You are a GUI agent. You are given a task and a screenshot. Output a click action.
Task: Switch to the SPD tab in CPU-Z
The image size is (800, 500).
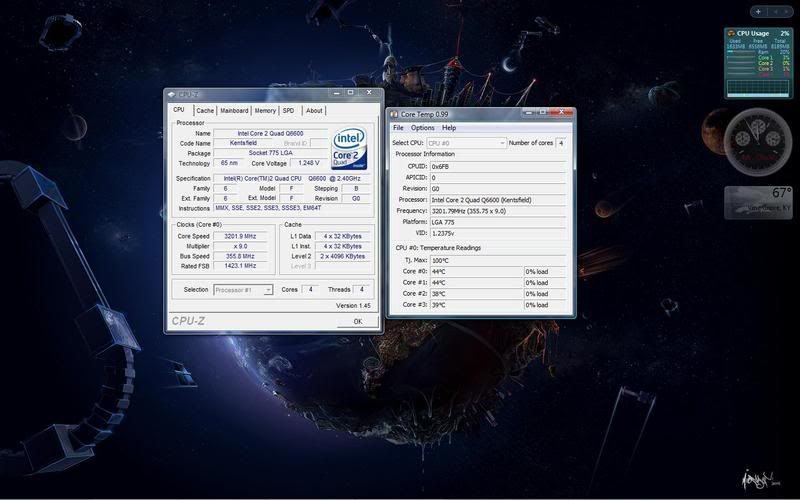coord(289,111)
